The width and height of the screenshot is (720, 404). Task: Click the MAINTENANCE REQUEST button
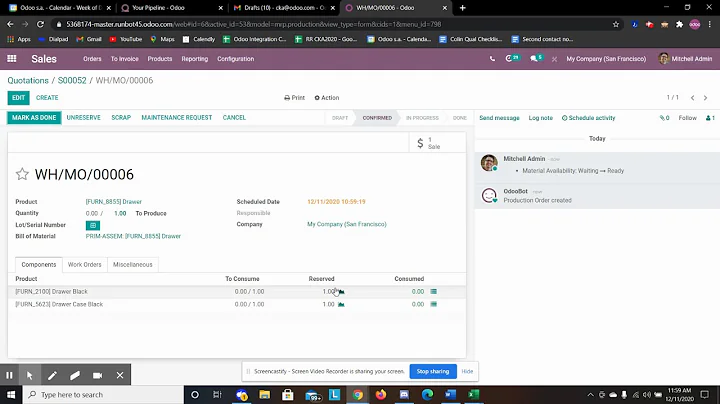[x=177, y=118]
